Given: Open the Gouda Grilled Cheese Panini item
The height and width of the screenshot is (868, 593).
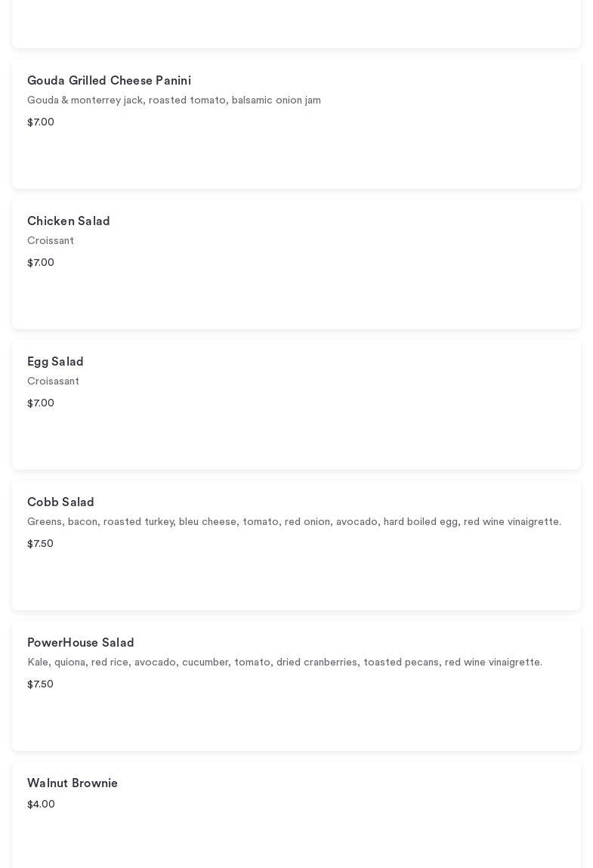Looking at the screenshot, I should [x=109, y=81].
